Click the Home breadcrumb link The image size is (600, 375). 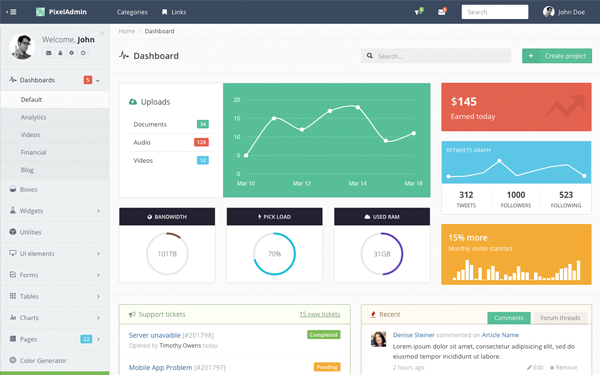(127, 31)
